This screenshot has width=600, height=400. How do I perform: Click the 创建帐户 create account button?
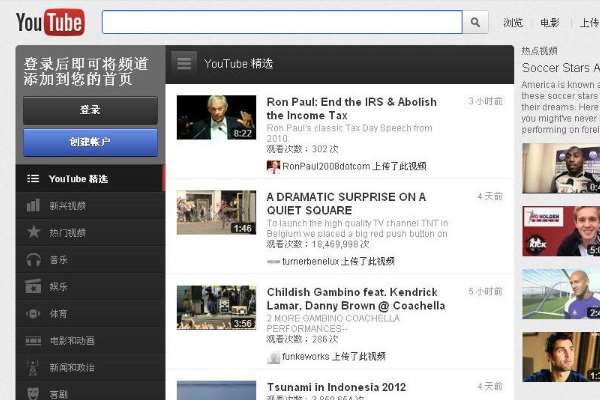pos(90,142)
